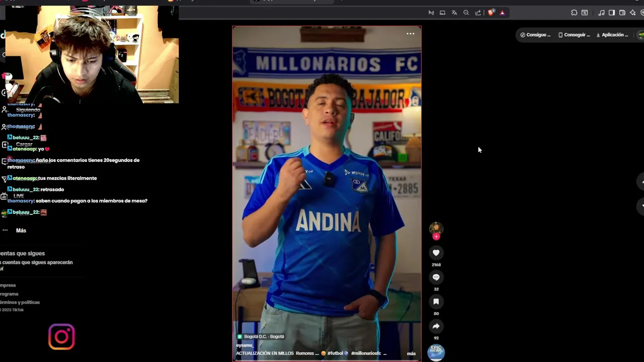
Task: Click translate page icon in address bar
Action: (x=454, y=13)
